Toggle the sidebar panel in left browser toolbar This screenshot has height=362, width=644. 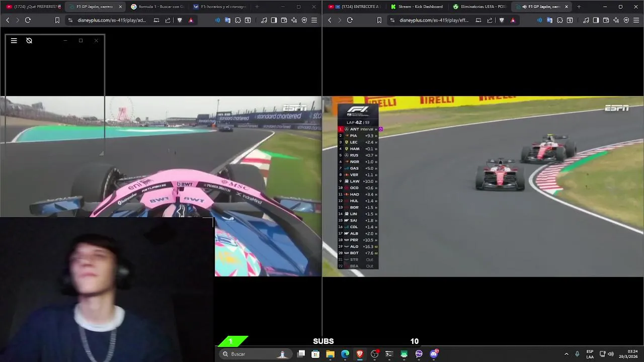point(274,20)
